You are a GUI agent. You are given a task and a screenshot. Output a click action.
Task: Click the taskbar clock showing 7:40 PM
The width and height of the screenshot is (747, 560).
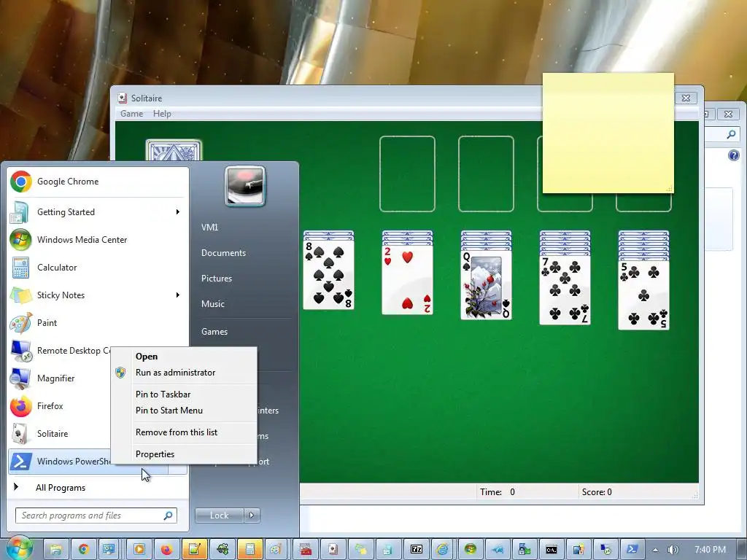click(x=710, y=550)
